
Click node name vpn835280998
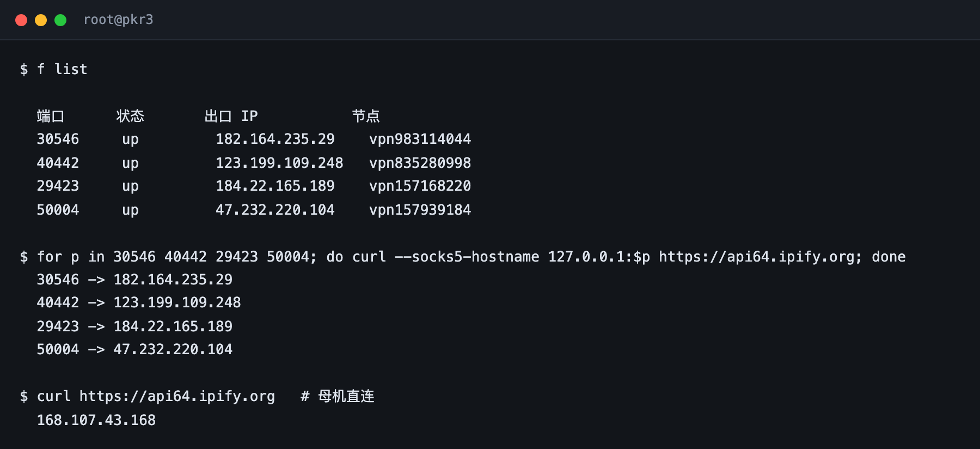click(420, 163)
